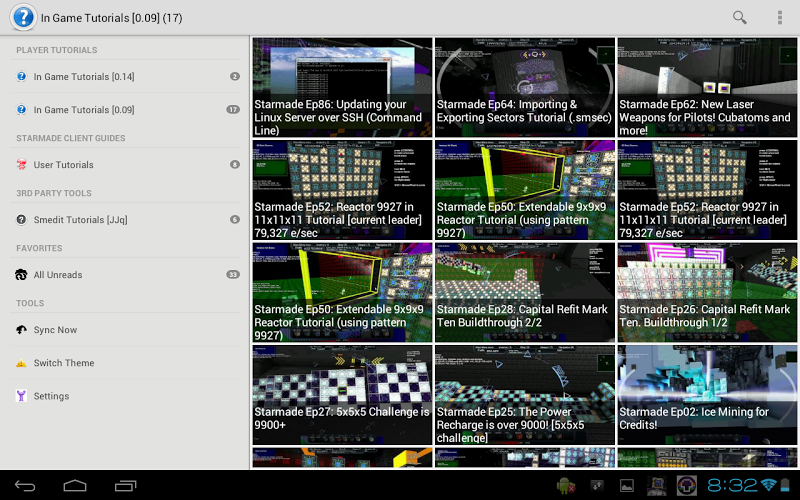Open In Game Tutorials [0.14] feed
The width and height of the screenshot is (800, 500).
[125, 77]
